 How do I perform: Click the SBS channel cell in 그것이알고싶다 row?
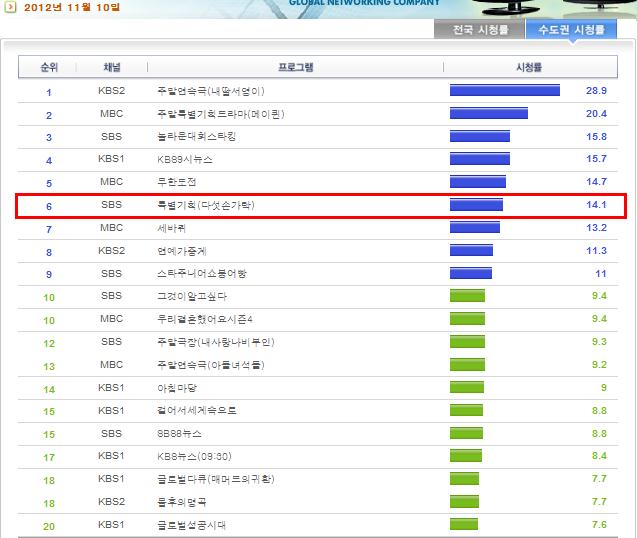pyautogui.click(x=111, y=296)
